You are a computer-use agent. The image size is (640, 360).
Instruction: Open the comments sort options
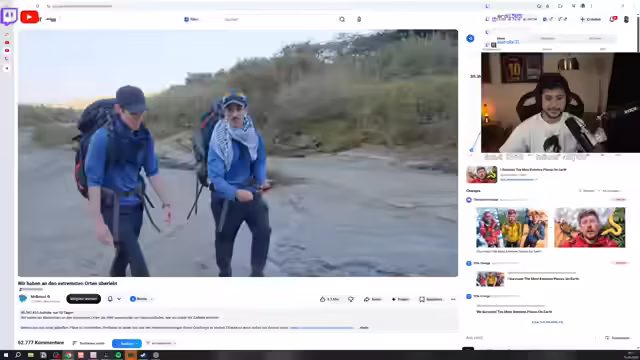[x=89, y=343]
